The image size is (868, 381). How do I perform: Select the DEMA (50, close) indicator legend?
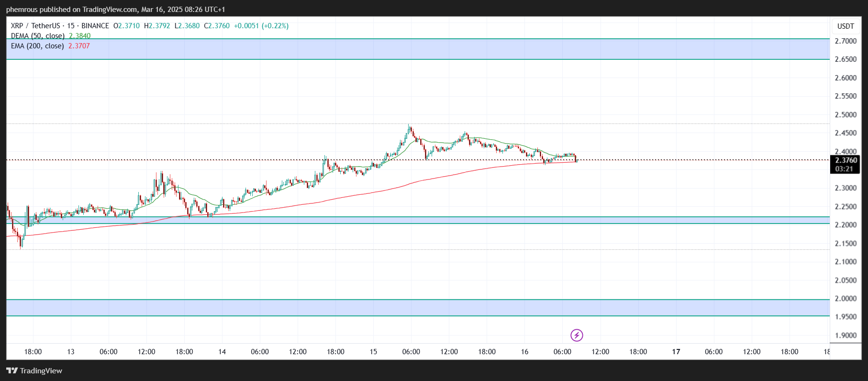[38, 36]
